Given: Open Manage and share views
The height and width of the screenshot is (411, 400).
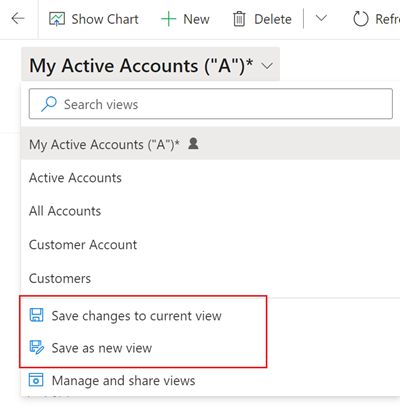Looking at the screenshot, I should click(123, 380).
